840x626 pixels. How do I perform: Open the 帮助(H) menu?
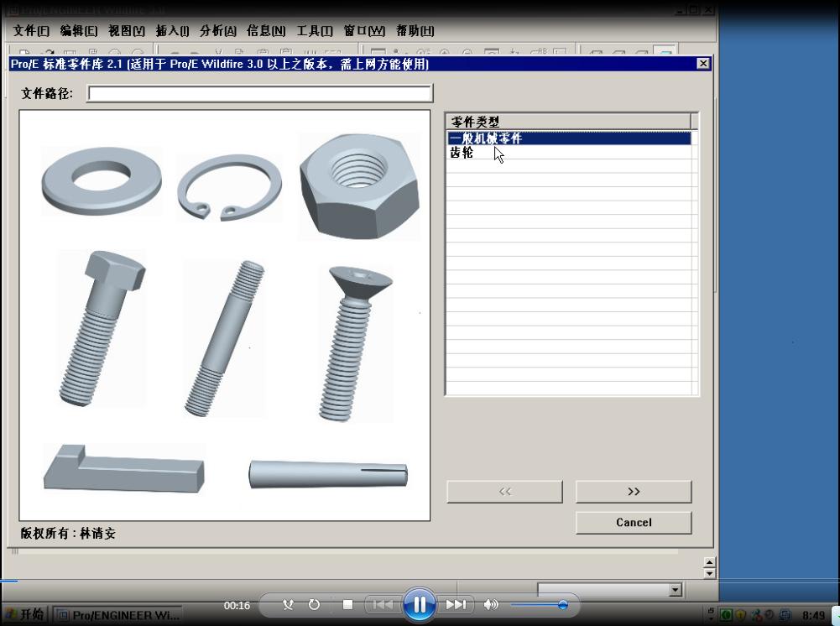[x=415, y=31]
